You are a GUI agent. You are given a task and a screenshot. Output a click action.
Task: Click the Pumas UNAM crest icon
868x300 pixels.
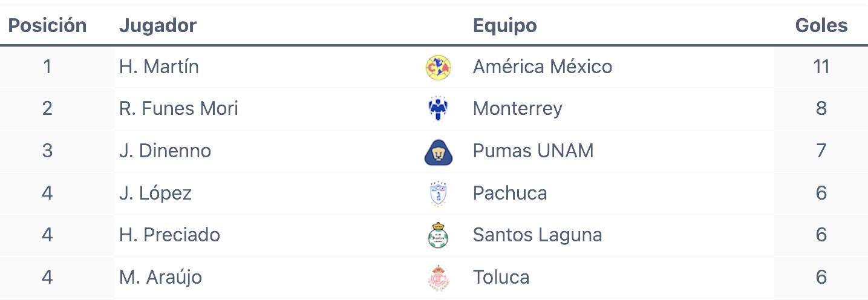point(438,151)
